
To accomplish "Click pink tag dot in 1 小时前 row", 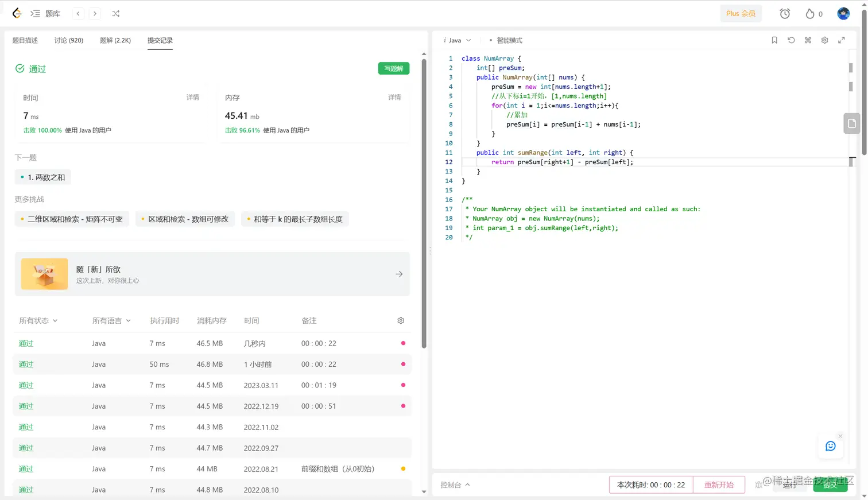I will coord(403,364).
